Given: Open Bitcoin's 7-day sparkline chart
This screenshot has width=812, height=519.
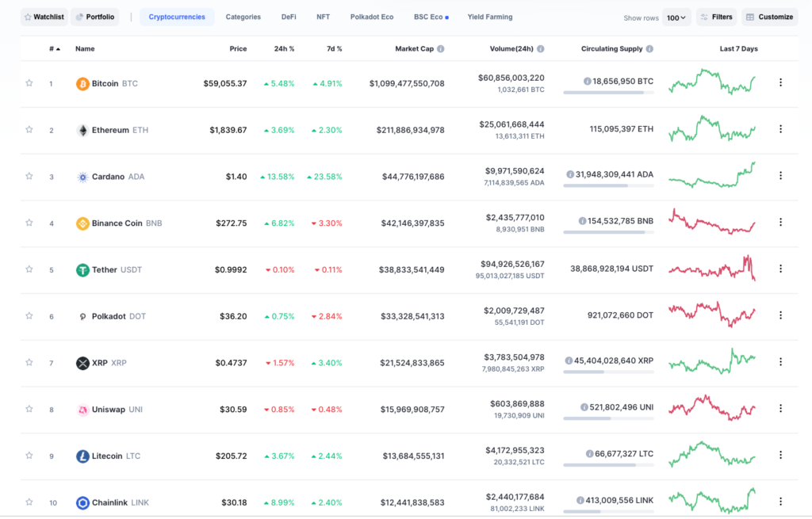Looking at the screenshot, I should 712,82.
